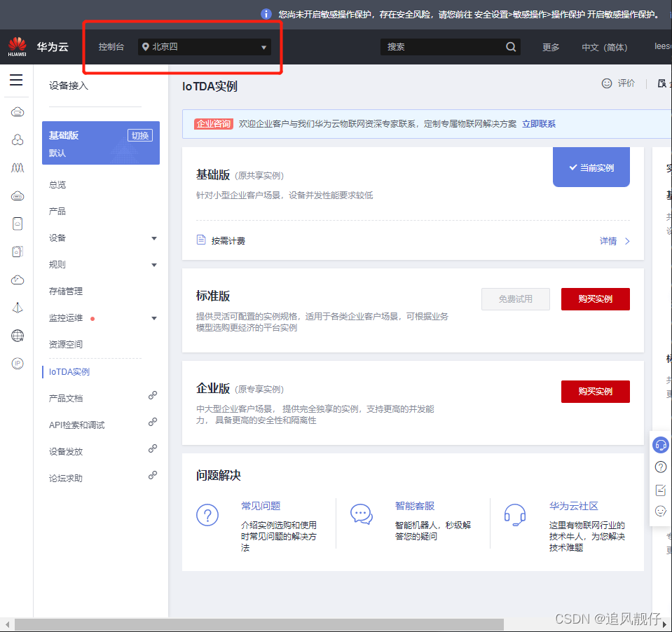The image size is (672, 632).
Task: Click the 详情 chevron arrow
Action: coord(627,241)
